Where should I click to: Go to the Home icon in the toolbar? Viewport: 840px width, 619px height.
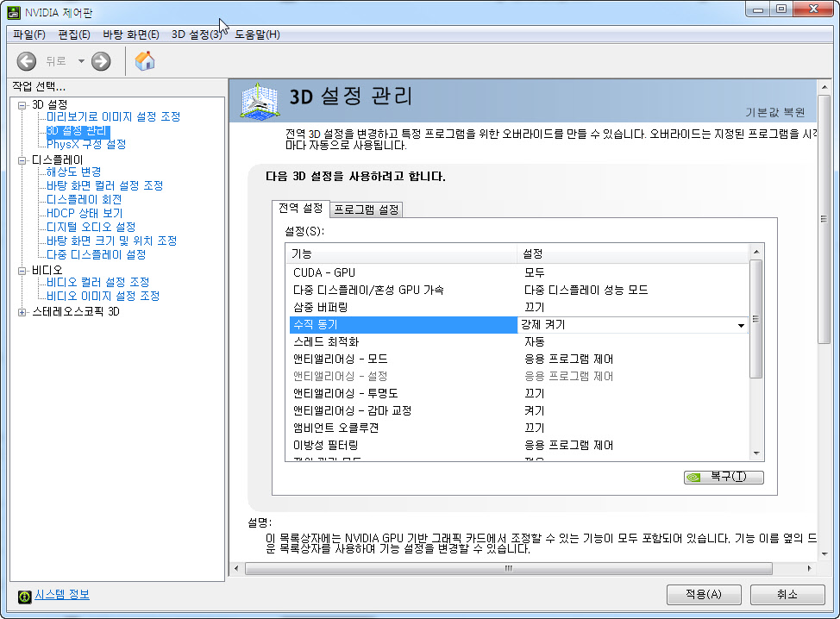[x=145, y=61]
